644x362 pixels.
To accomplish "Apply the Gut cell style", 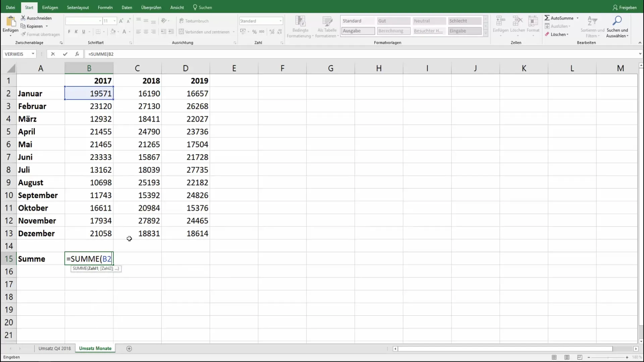I will click(x=393, y=21).
